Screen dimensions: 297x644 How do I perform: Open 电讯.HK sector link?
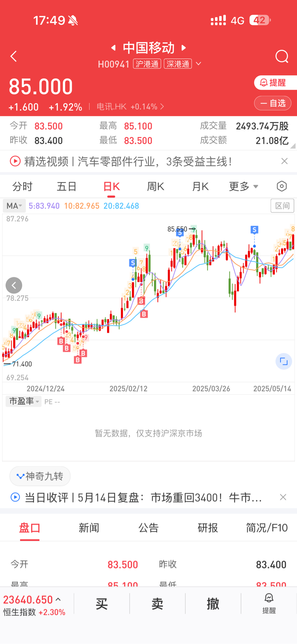[130, 107]
